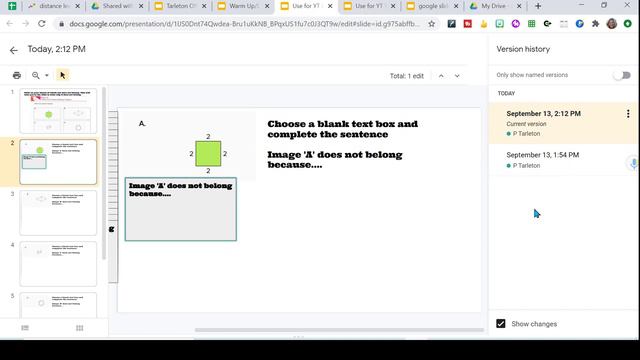Bookmark this page with the star icon
The image size is (640, 360).
point(431,24)
